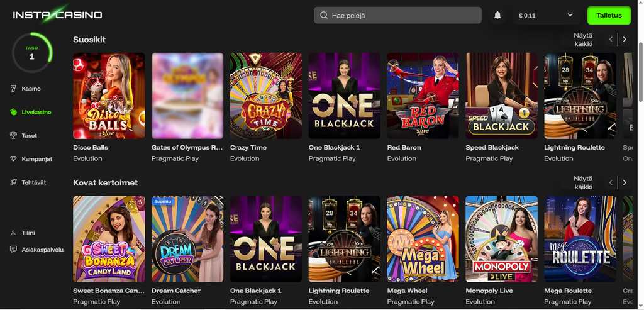Open Tilini account menu item
This screenshot has height=310, width=644.
(x=28, y=233)
